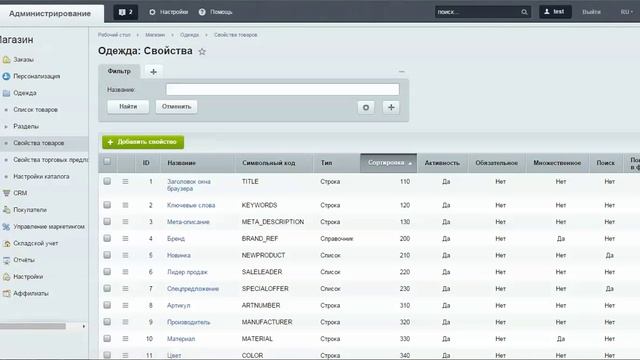The image size is (640, 360).
Task: Open Производитель property link
Action: coord(189,322)
